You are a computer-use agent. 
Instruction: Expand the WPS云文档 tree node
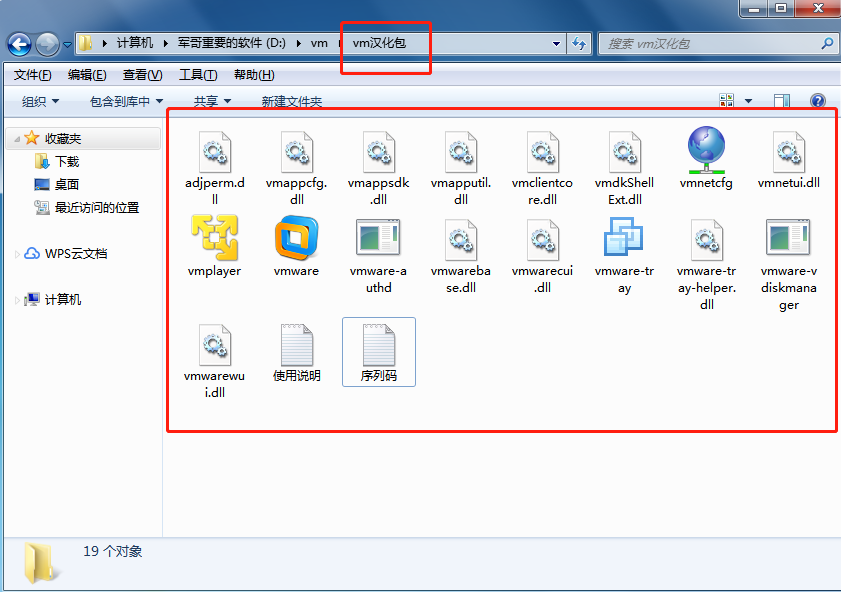pos(17,254)
